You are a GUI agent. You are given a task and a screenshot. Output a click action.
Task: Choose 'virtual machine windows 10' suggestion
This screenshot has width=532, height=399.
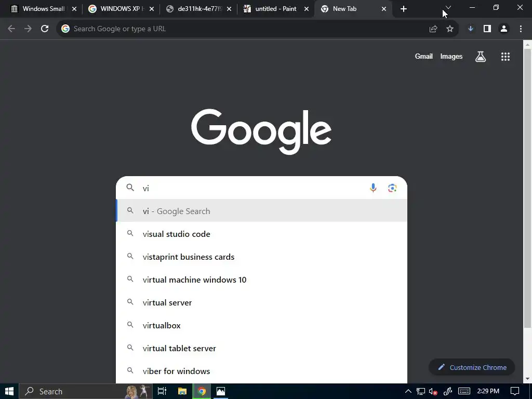[x=262, y=280]
